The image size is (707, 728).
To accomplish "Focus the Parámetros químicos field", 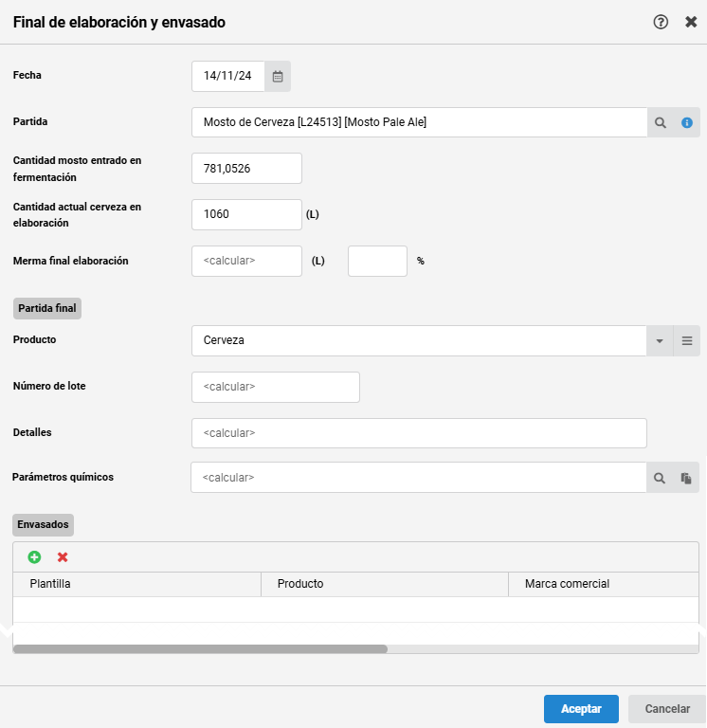I will click(418, 478).
